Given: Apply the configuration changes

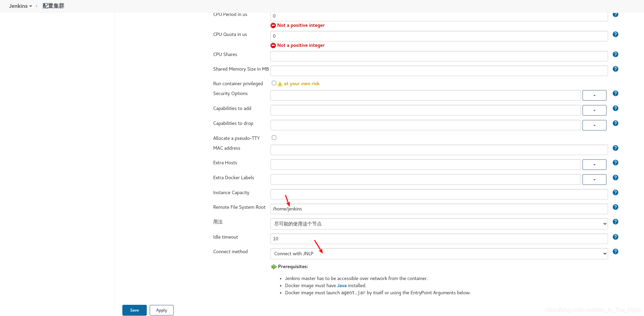Looking at the screenshot, I should pyautogui.click(x=162, y=310).
